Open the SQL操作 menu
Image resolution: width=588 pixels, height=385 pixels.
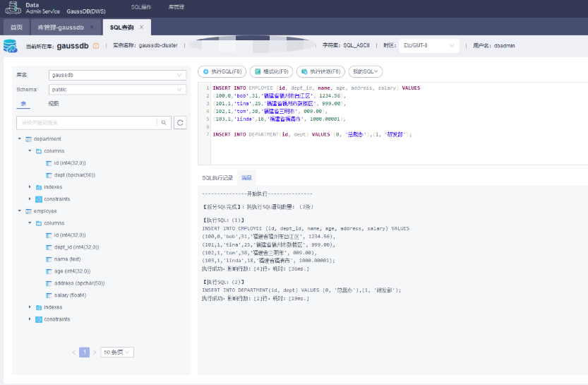(141, 7)
